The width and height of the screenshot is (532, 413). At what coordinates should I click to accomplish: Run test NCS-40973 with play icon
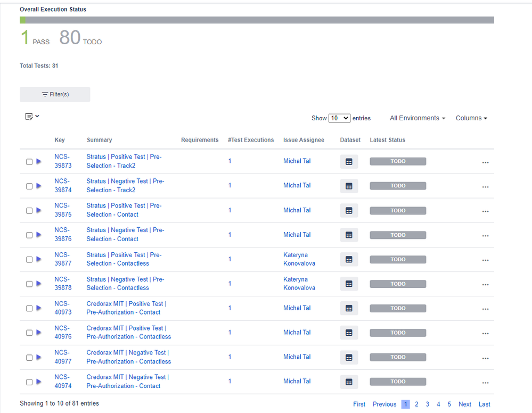point(39,308)
